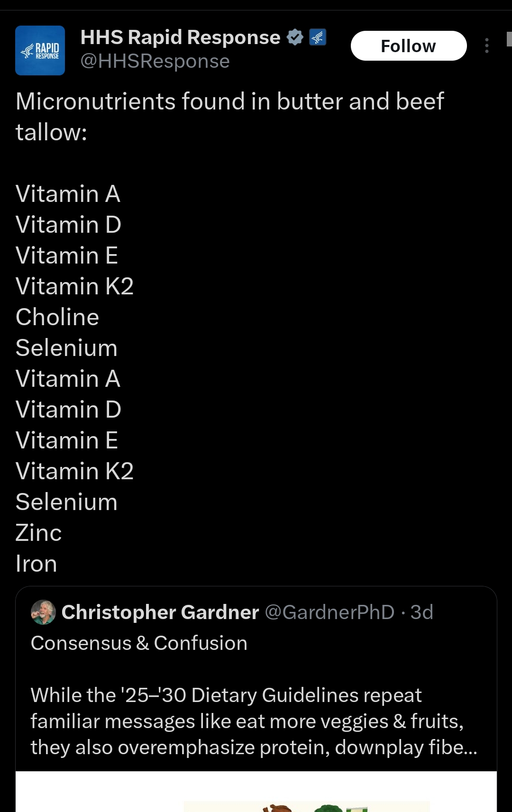
Task: Follow the HHS Rapid Response account
Action: pyautogui.click(x=408, y=46)
